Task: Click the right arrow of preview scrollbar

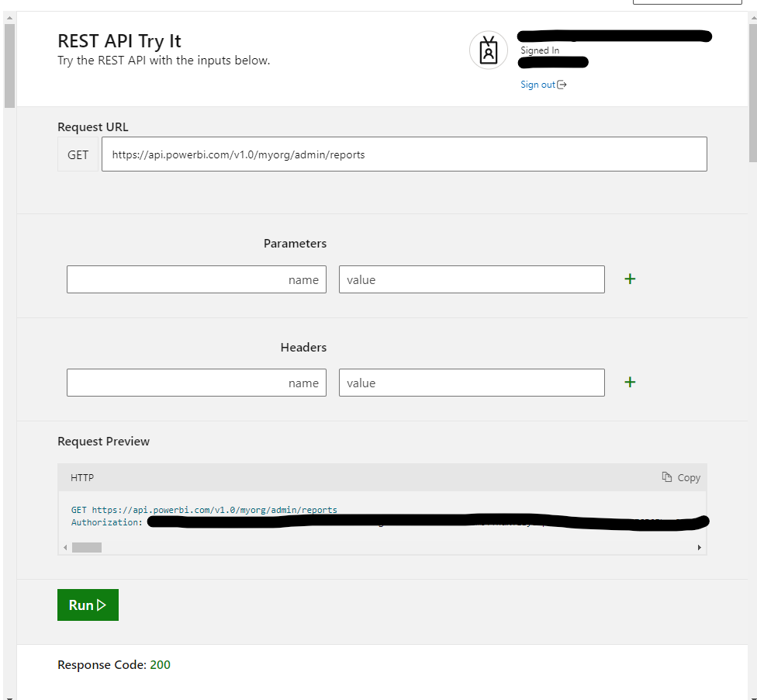Action: tap(699, 547)
